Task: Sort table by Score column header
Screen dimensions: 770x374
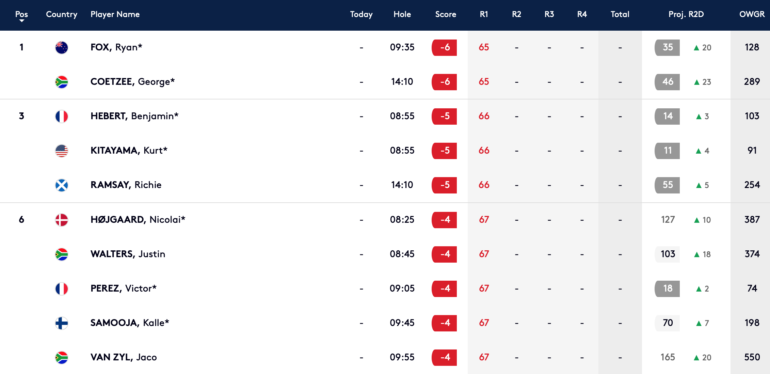Action: coord(445,15)
